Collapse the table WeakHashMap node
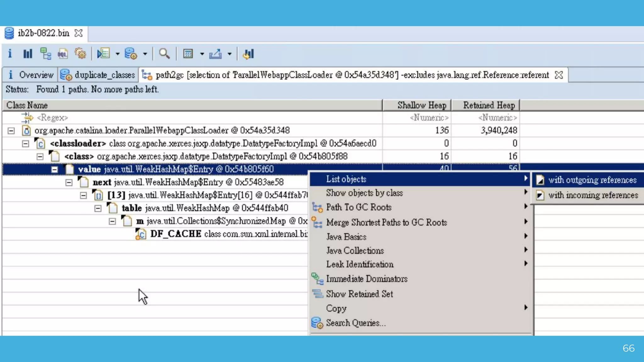The image size is (644, 362). click(98, 208)
